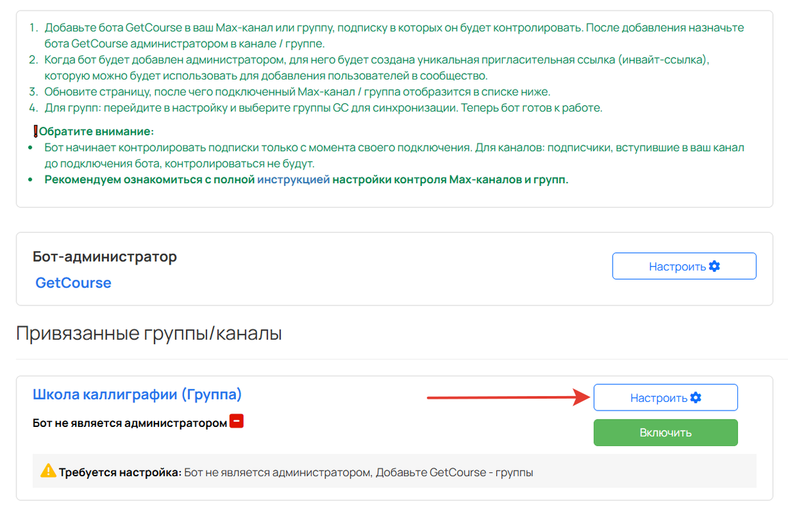Enable the group by clicking Включить
Screen dimensions: 788x532
point(665,432)
